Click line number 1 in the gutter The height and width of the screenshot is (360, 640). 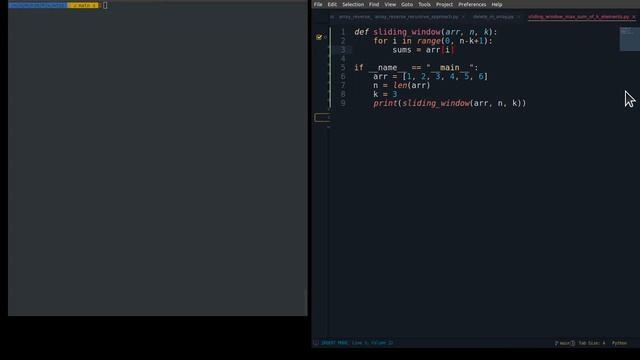pos(343,32)
